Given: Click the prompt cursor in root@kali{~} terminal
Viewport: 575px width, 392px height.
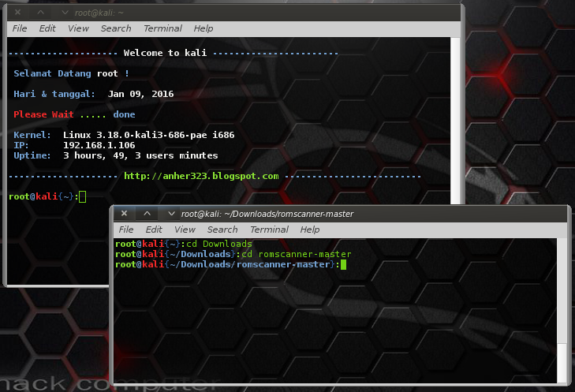Looking at the screenshot, I should pyautogui.click(x=83, y=197).
